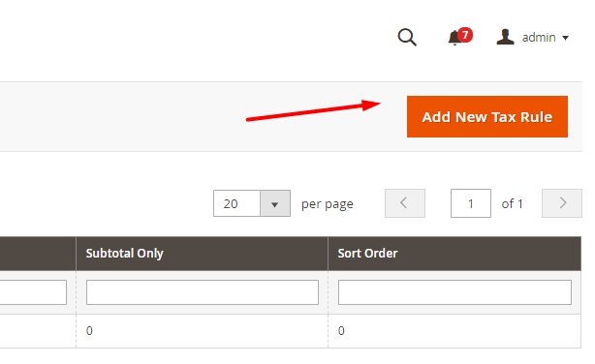Open the per page count dropdown arrow
Screen dimensions: 595x364
[x=275, y=203]
